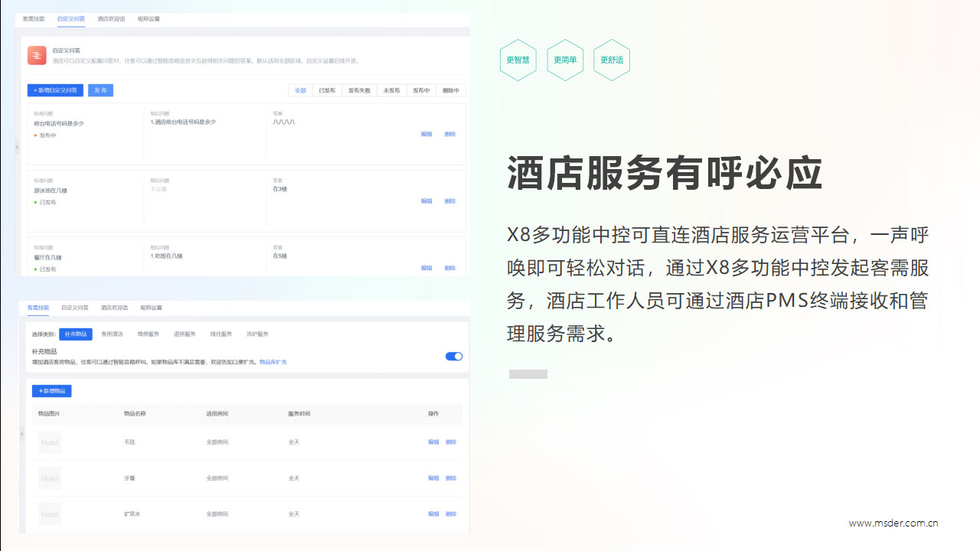Select the 洗护服务 category

tap(257, 334)
